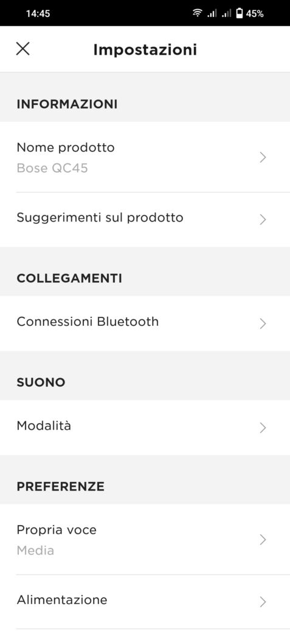Tap the Media value under Propria voce

35,551
